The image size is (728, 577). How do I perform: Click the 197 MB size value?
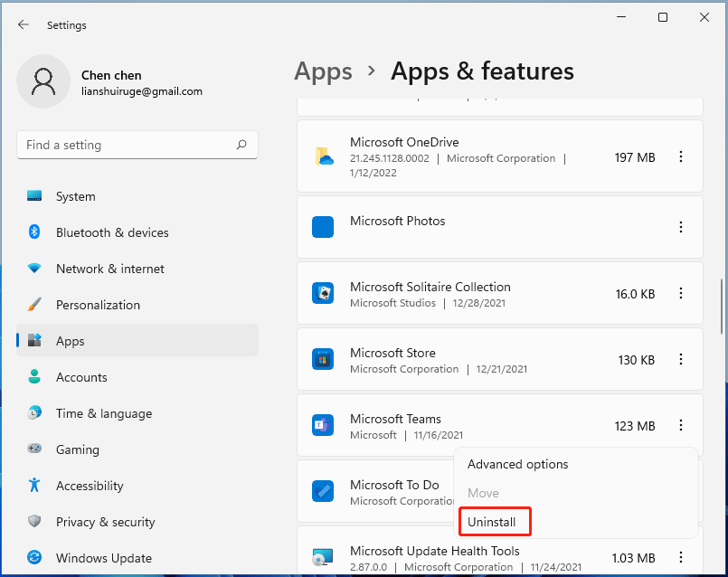635,157
